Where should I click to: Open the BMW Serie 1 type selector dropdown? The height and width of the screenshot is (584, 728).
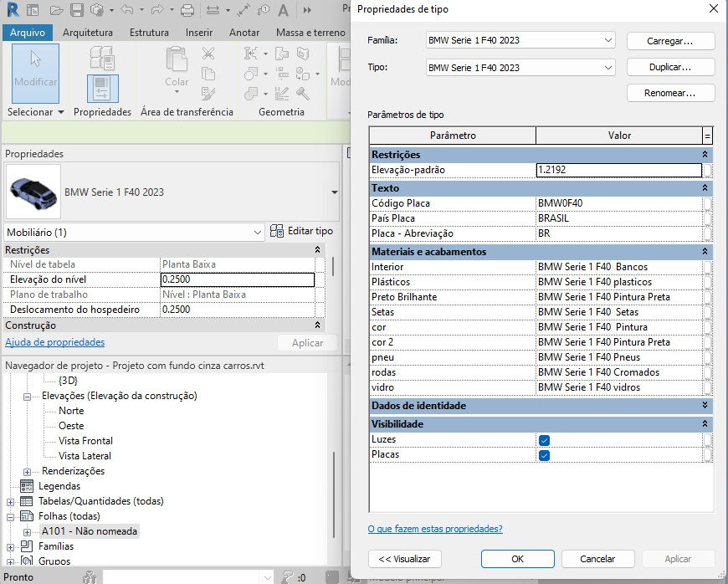[334, 192]
